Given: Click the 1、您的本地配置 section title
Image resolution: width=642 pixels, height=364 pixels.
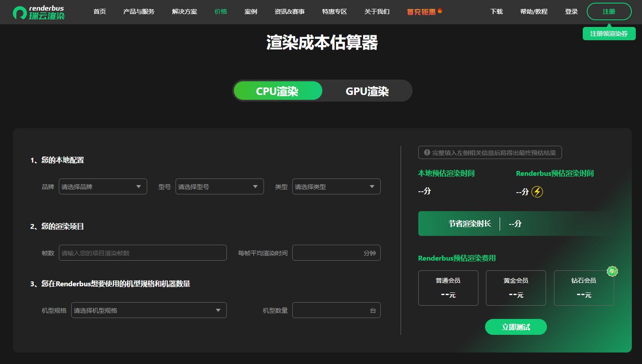Looking at the screenshot, I should (57, 160).
